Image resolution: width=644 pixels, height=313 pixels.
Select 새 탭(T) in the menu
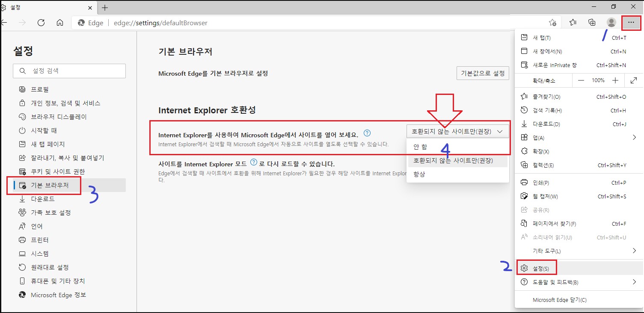click(579, 38)
